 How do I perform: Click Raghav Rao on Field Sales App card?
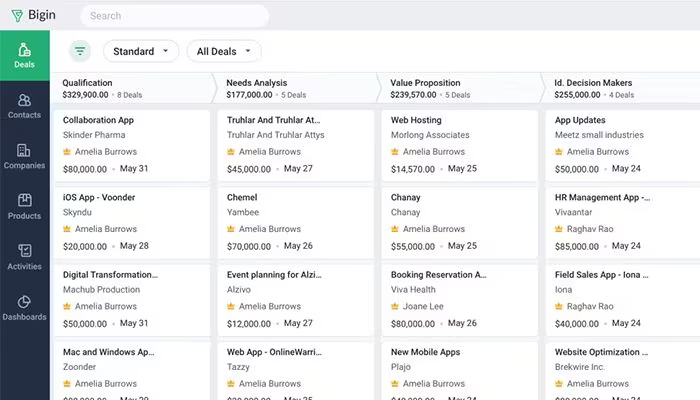click(x=590, y=306)
